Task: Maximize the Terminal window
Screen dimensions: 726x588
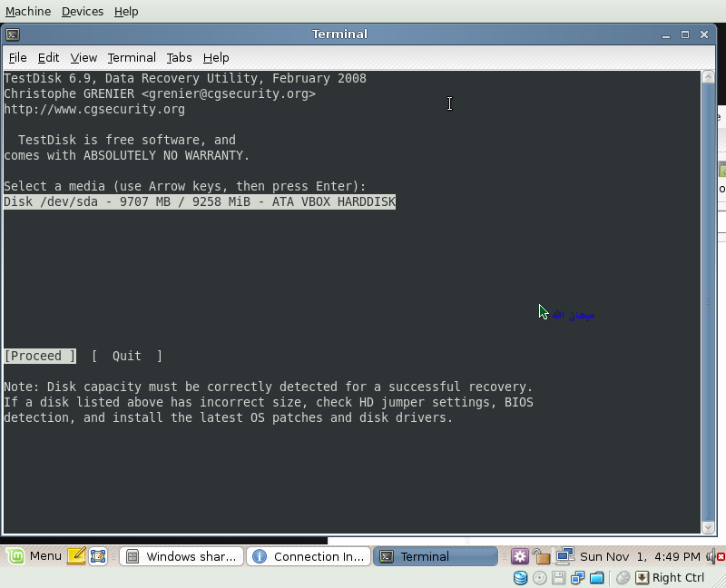Action: pyautogui.click(x=685, y=34)
